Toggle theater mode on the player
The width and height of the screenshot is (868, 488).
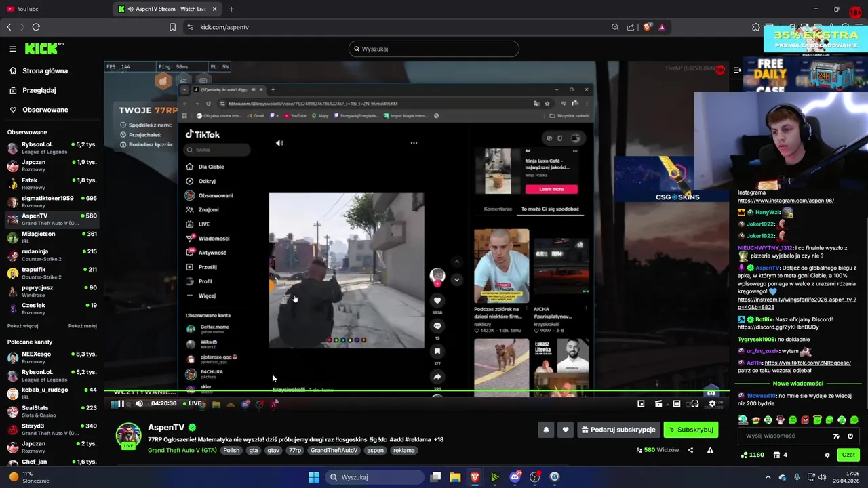(676, 404)
